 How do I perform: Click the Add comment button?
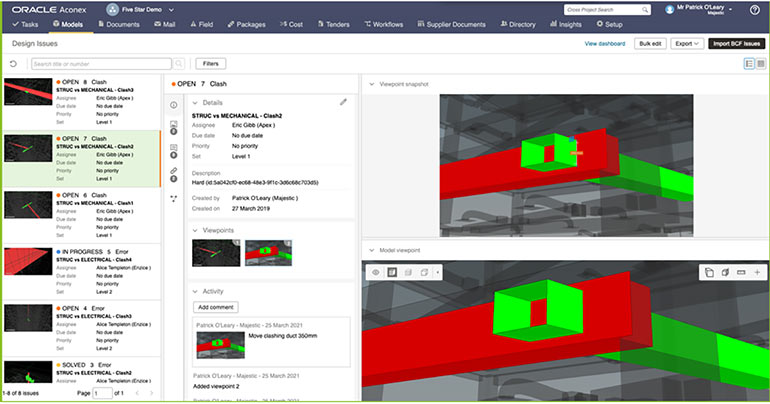pyautogui.click(x=216, y=307)
